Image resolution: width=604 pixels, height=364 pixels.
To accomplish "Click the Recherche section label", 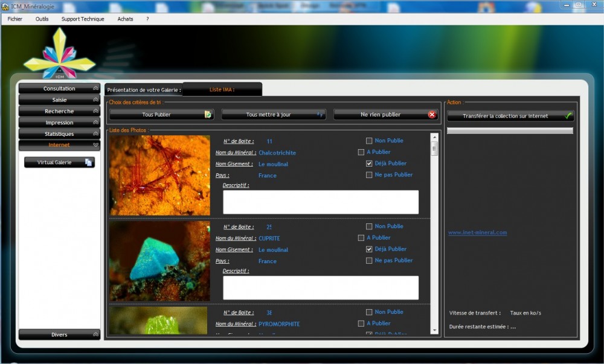I will point(59,111).
